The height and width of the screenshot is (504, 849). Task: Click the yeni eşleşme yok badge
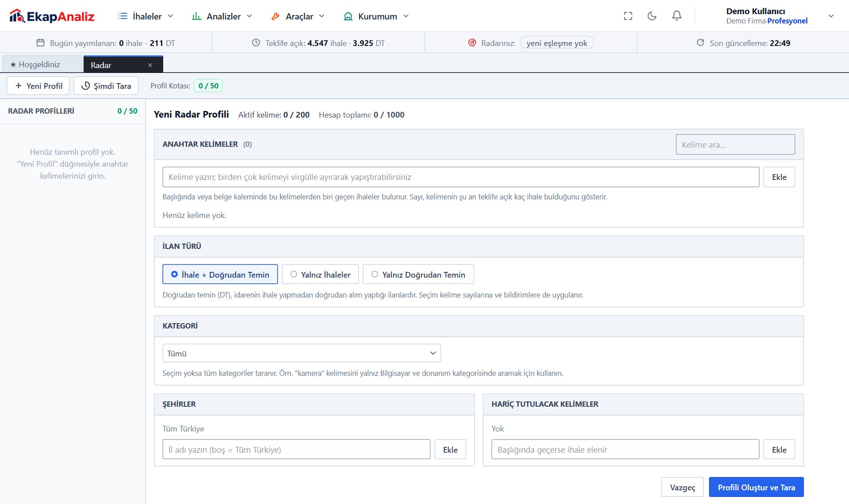[x=557, y=43]
